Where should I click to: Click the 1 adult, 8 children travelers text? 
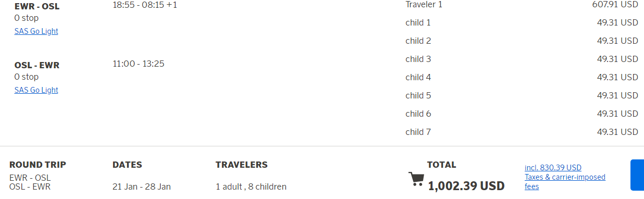251,186
